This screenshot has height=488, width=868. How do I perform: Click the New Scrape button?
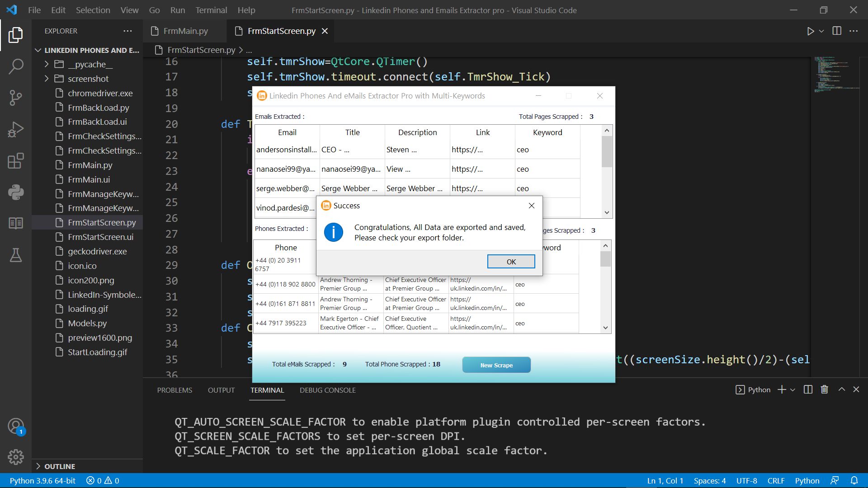[x=496, y=365]
